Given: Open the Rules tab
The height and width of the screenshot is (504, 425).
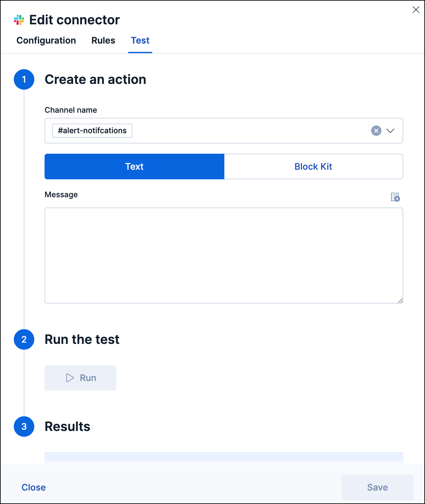Looking at the screenshot, I should point(103,40).
